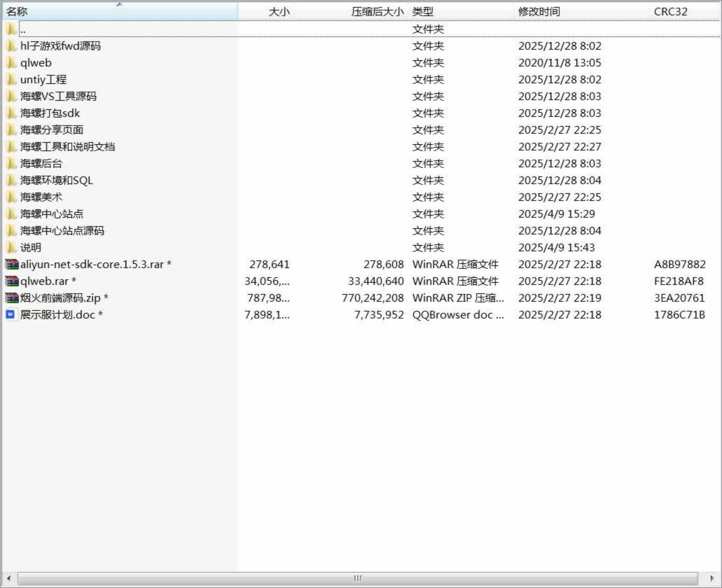
Task: Click the 类型 column header
Action: pyautogui.click(x=422, y=12)
